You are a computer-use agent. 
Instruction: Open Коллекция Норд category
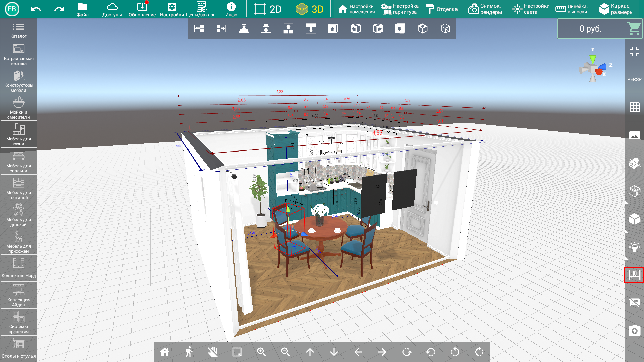click(18, 268)
